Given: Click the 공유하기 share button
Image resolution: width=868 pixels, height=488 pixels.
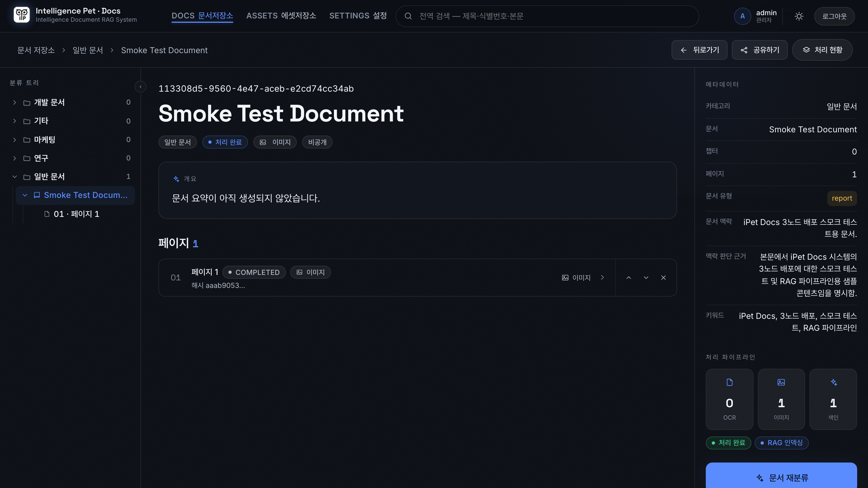Looking at the screenshot, I should click(x=759, y=50).
